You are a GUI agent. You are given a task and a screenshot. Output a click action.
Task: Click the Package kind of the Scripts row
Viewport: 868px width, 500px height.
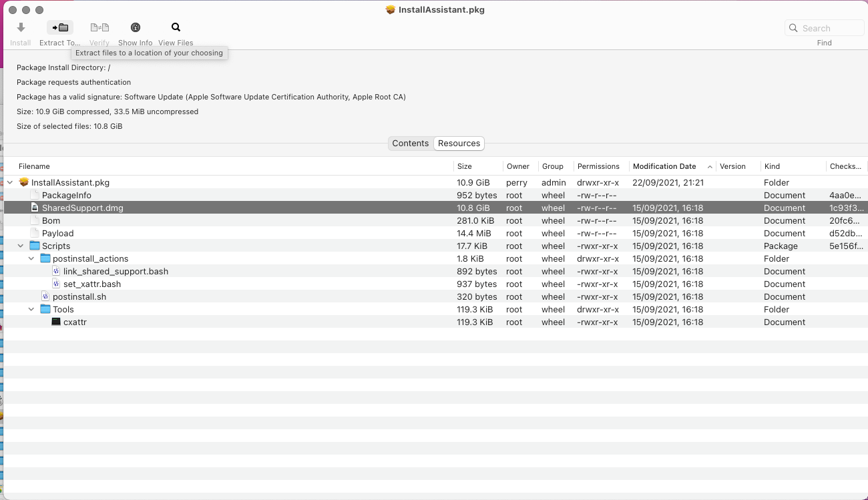point(781,246)
